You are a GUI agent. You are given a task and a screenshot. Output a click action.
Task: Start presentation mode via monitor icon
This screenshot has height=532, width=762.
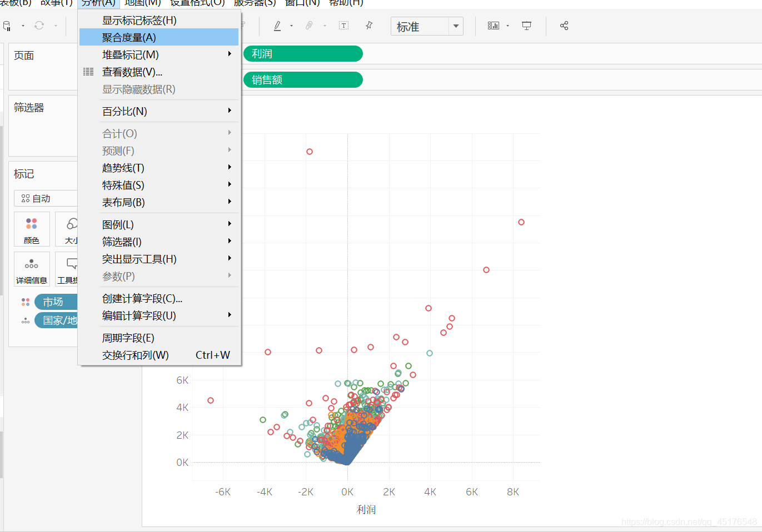(x=526, y=26)
